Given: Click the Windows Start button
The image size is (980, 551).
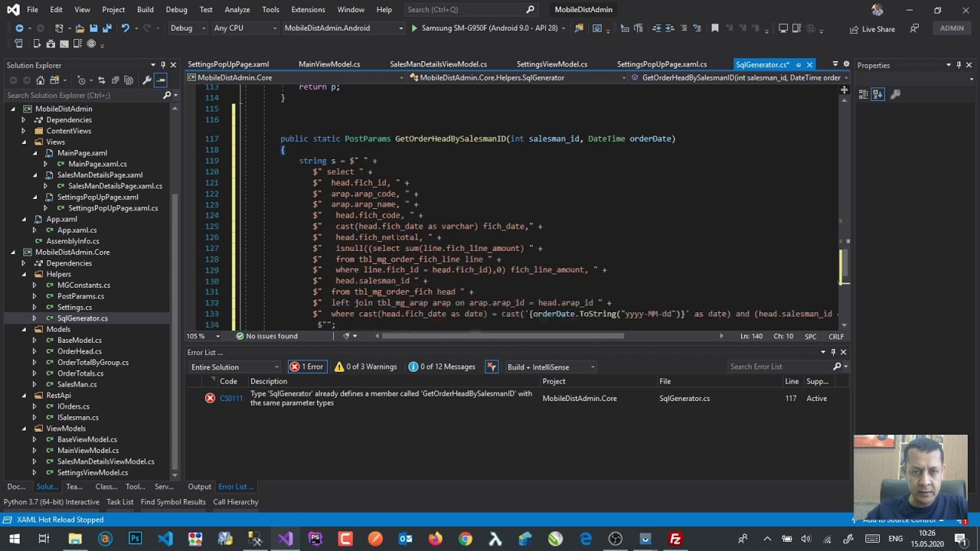Looking at the screenshot, I should [x=14, y=540].
